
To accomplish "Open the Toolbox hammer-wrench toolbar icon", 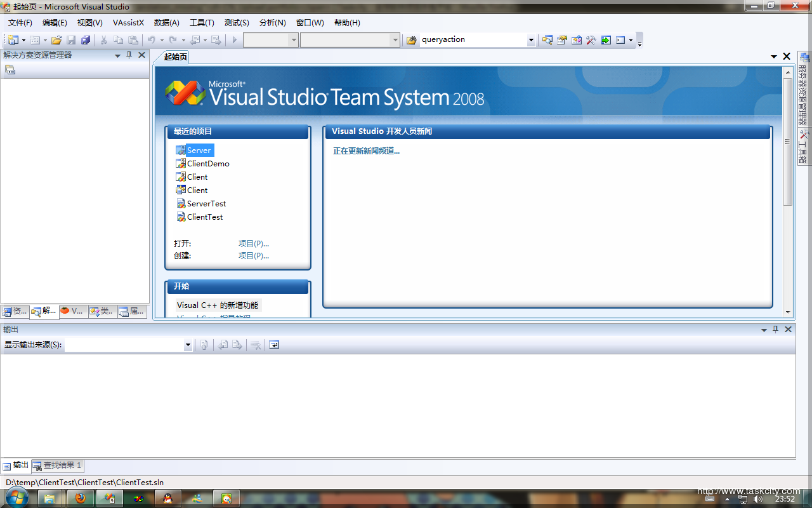I will point(591,40).
